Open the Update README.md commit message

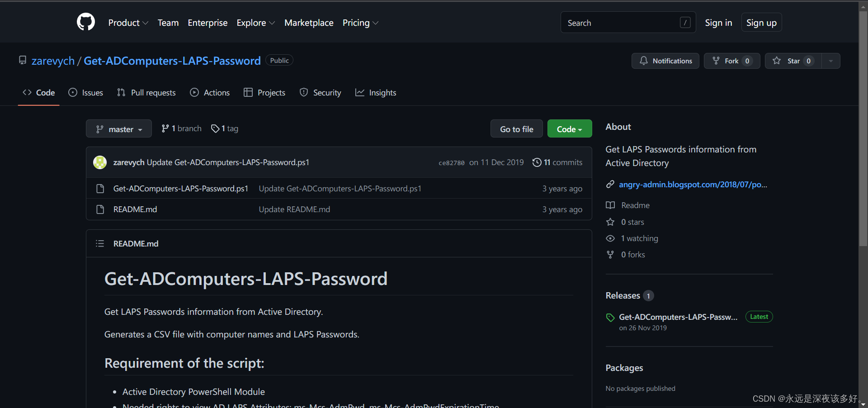point(294,209)
